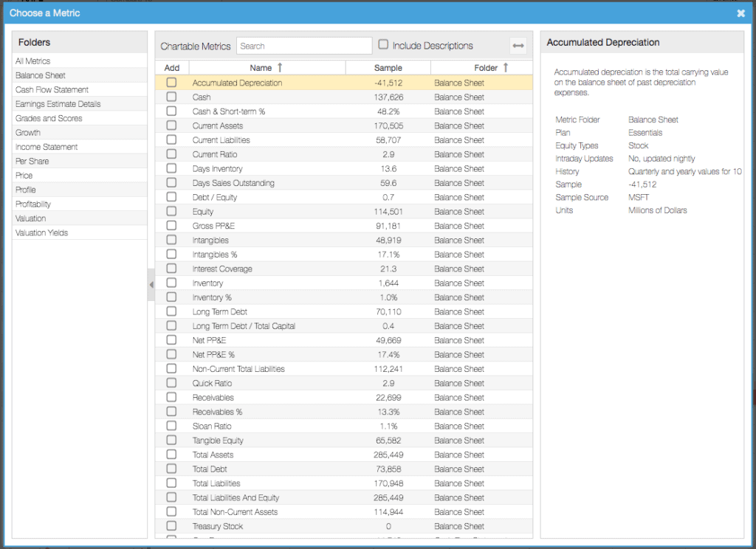Check the Quick Ratio checkbox

171,383
